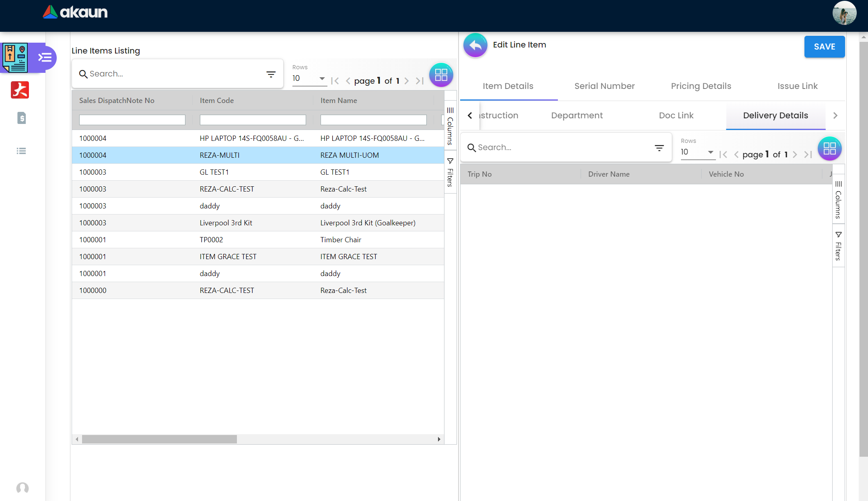The width and height of the screenshot is (868, 501).
Task: Click the dollar document sidebar icon
Action: tap(22, 118)
